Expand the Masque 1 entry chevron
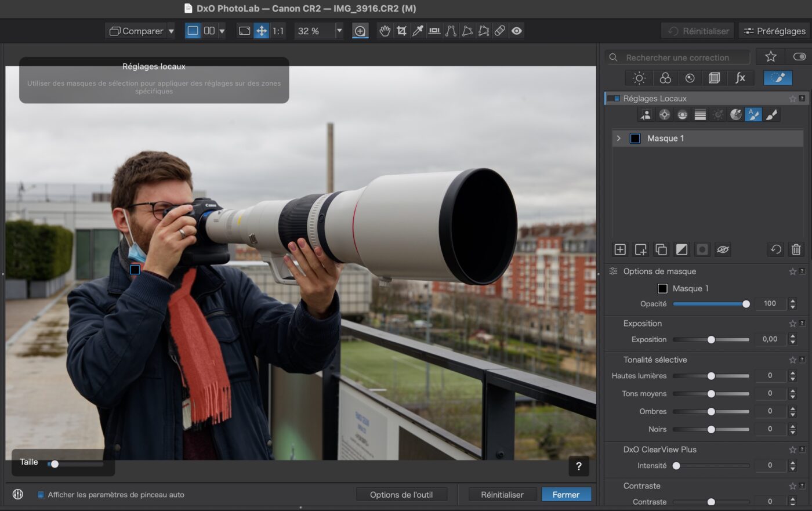This screenshot has width=812, height=511. tap(619, 138)
